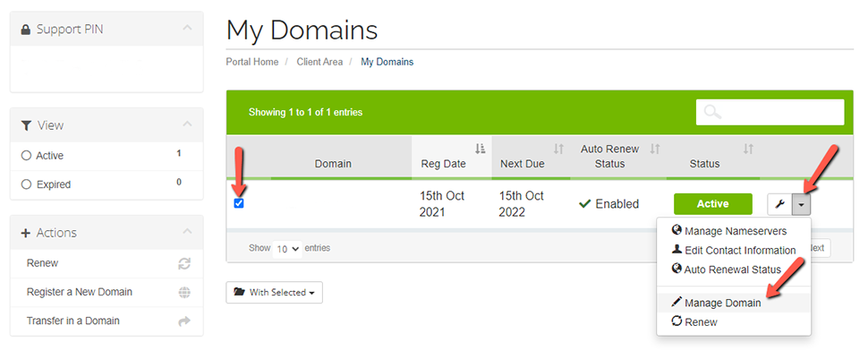Open the With Selected dropdown
The image size is (868, 351).
tap(275, 292)
